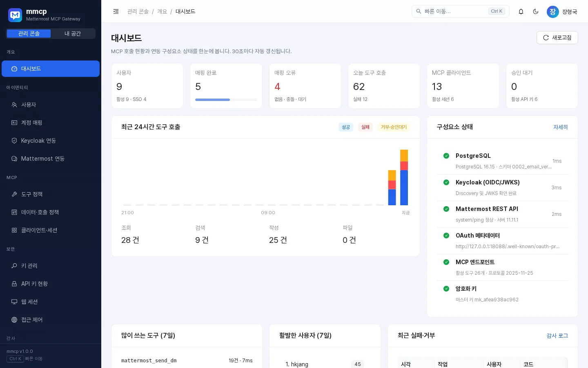The height and width of the screenshot is (368, 588).
Task: Collapse the sidebar with the menu icon
Action: coord(116,11)
